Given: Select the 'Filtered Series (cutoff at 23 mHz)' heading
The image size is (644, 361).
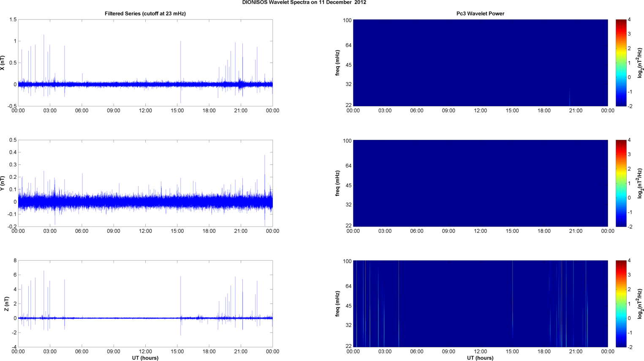Looking at the screenshot, I should click(x=145, y=14).
